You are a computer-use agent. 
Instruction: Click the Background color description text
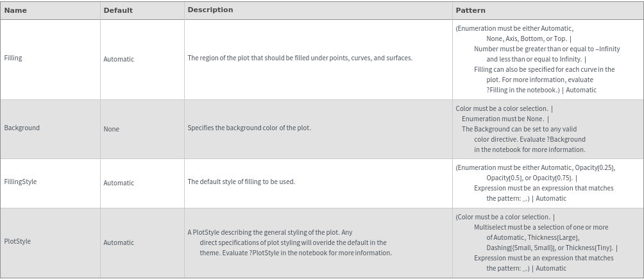[x=249, y=128]
